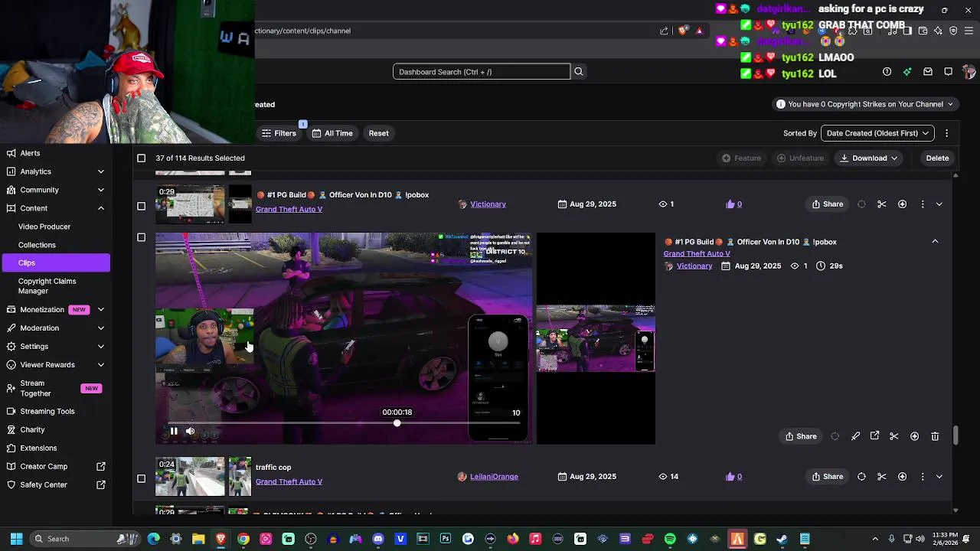Click scissors icon on the 0:29 clip row

point(882,204)
